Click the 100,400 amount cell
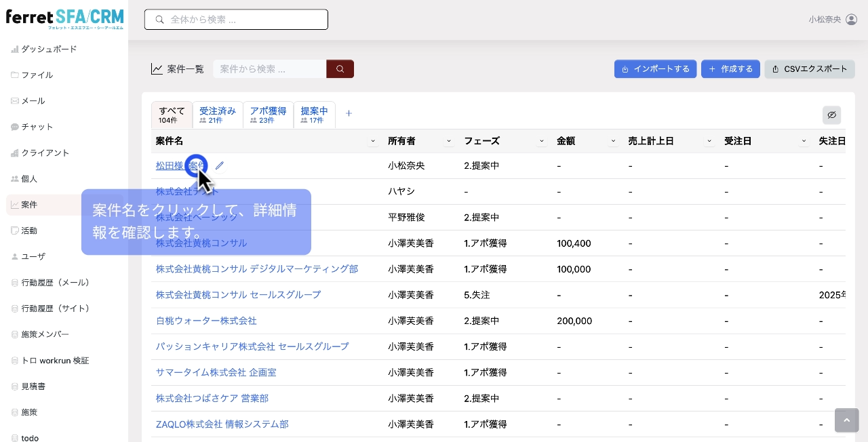868x442 pixels. [x=574, y=243]
